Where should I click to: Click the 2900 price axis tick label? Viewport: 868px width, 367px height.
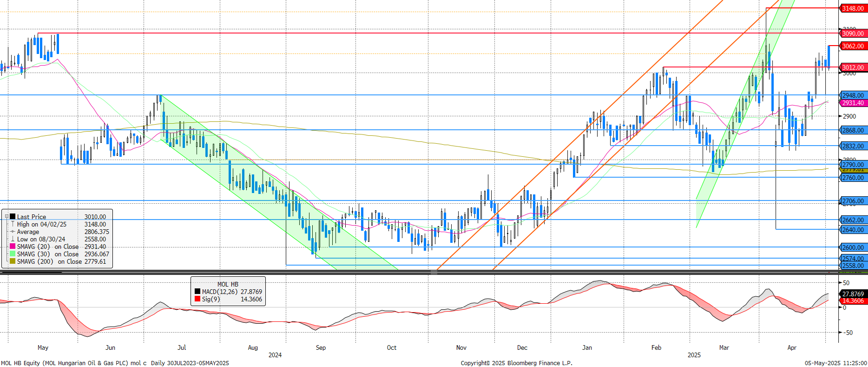pyautogui.click(x=849, y=116)
